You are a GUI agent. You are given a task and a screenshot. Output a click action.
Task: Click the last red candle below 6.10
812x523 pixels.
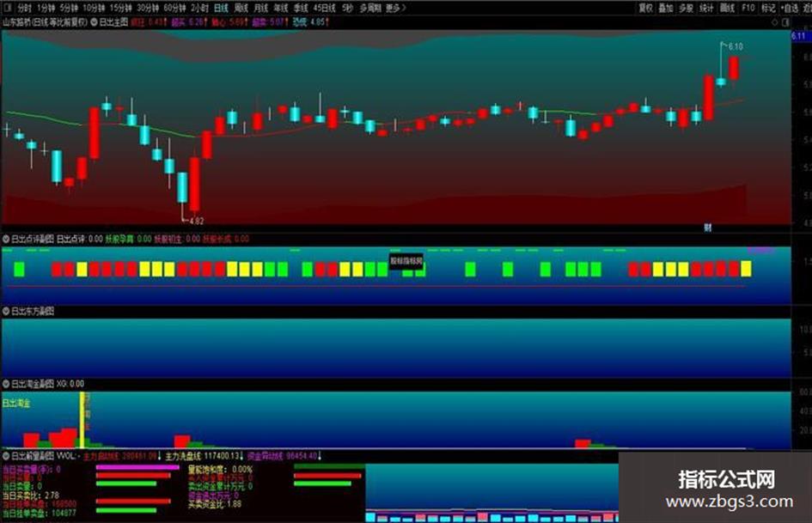tap(734, 69)
